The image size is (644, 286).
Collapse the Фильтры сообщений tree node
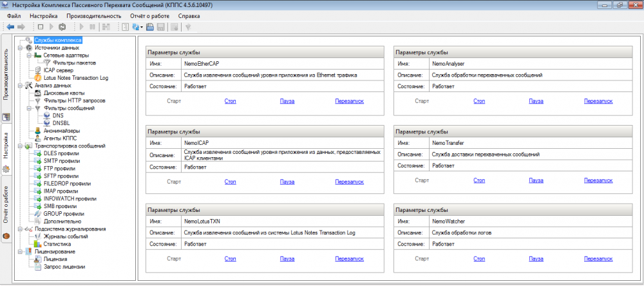pyautogui.click(x=29, y=108)
